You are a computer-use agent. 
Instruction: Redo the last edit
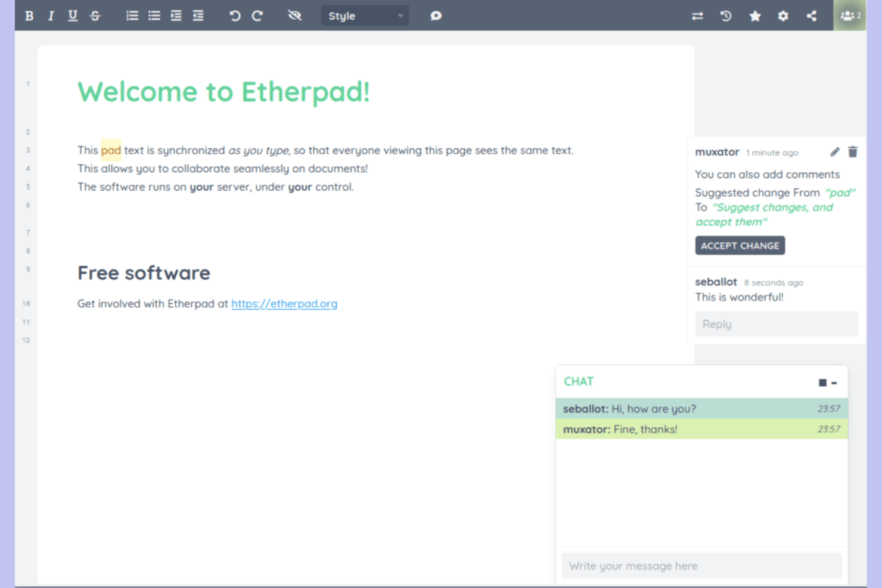coord(257,16)
